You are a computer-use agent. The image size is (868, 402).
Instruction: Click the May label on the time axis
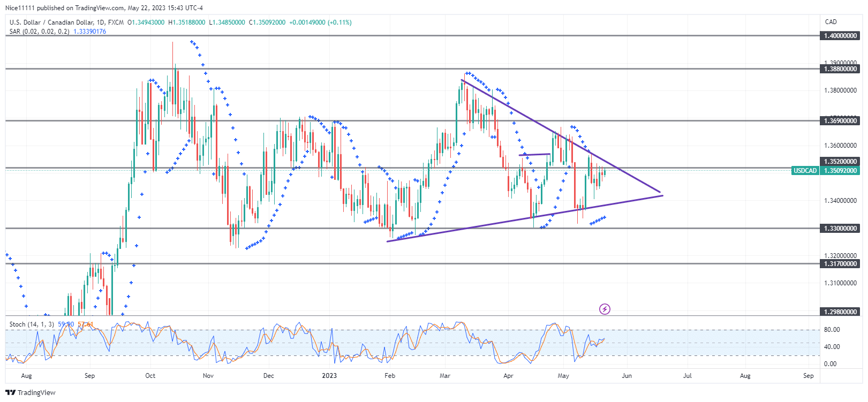point(563,376)
